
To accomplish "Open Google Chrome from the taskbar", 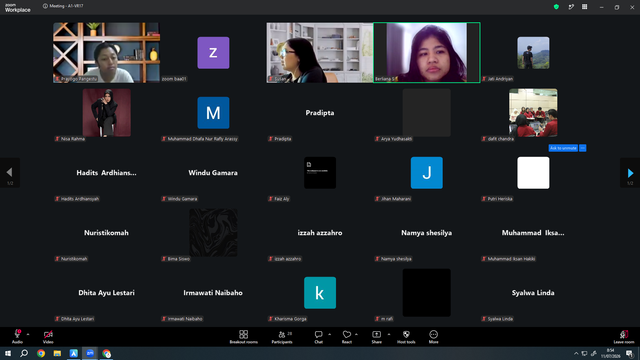I will [x=41, y=353].
